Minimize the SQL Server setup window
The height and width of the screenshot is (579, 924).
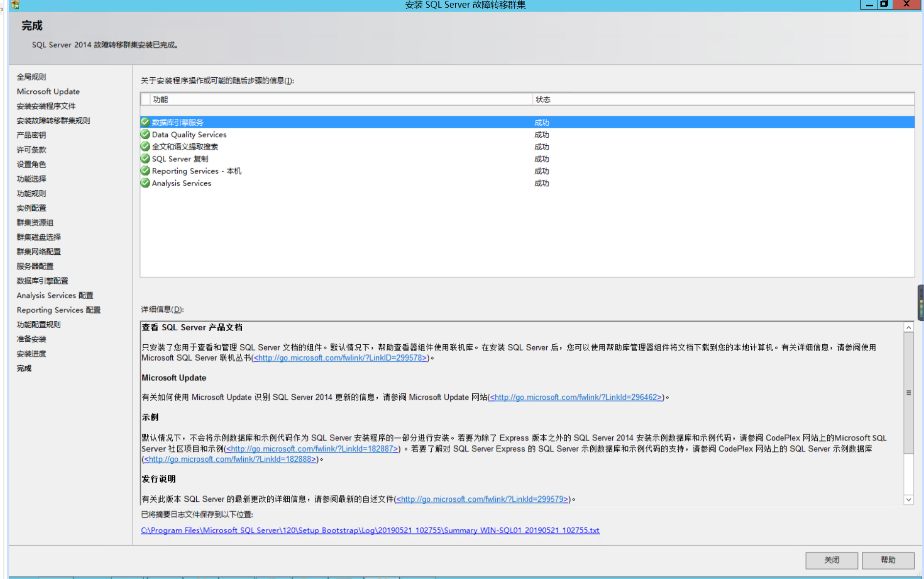coord(869,4)
